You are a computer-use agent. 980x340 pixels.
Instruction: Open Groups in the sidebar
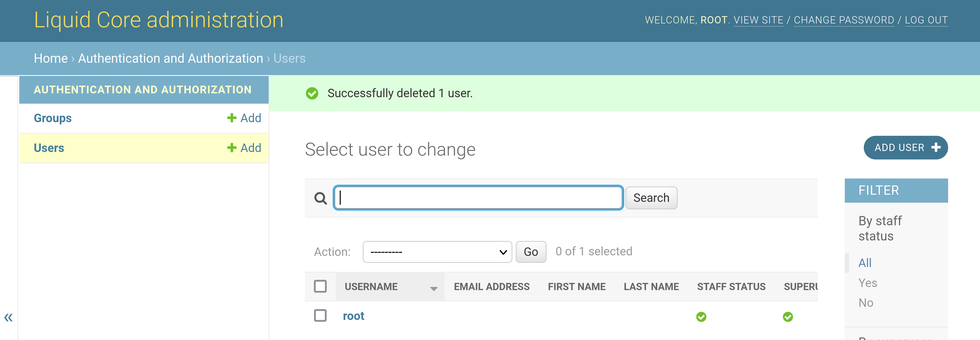(53, 118)
